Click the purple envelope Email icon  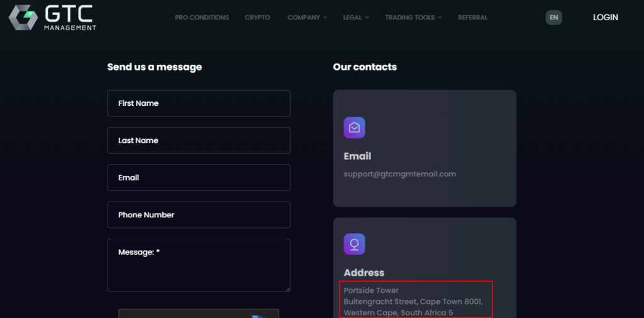click(x=354, y=128)
